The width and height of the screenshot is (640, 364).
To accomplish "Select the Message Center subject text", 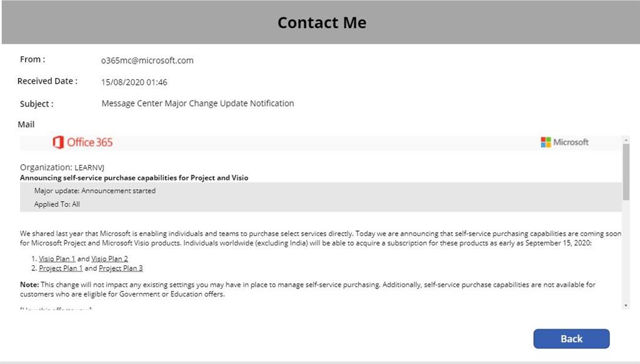I will point(197,103).
